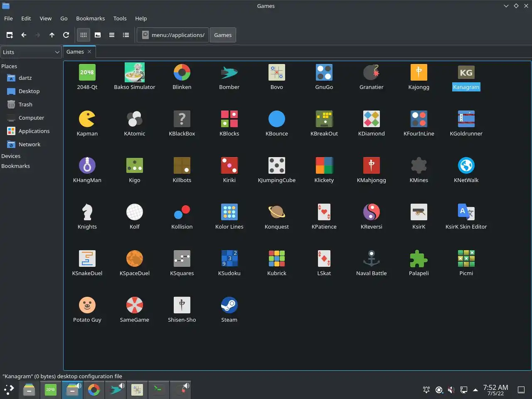The image size is (532, 399).
Task: Click the Naval Battle anchor icon
Action: (x=372, y=259)
